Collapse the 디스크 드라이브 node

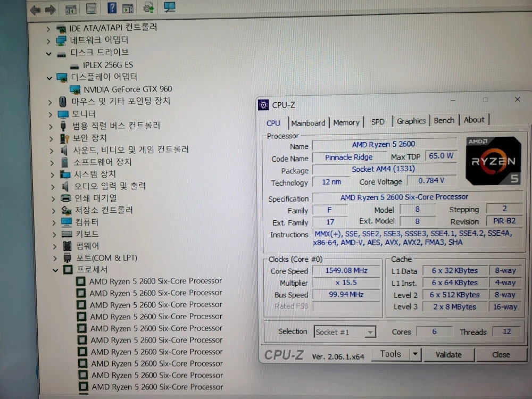[x=49, y=54]
